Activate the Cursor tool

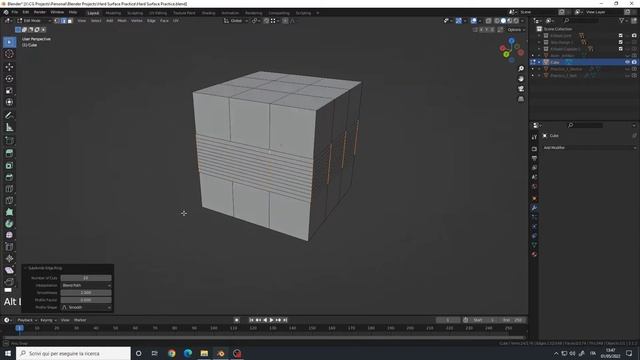tap(9, 54)
